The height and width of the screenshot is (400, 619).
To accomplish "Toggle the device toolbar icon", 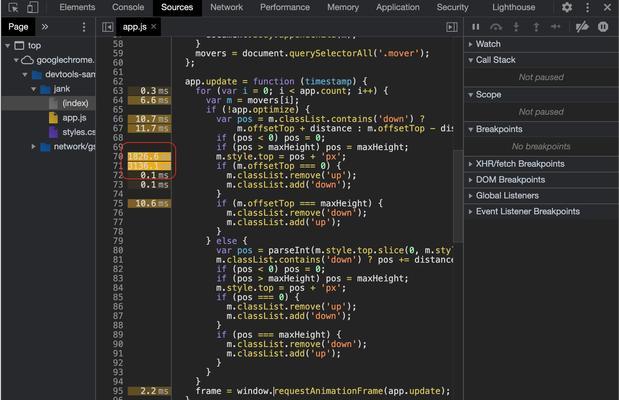I will point(32,7).
